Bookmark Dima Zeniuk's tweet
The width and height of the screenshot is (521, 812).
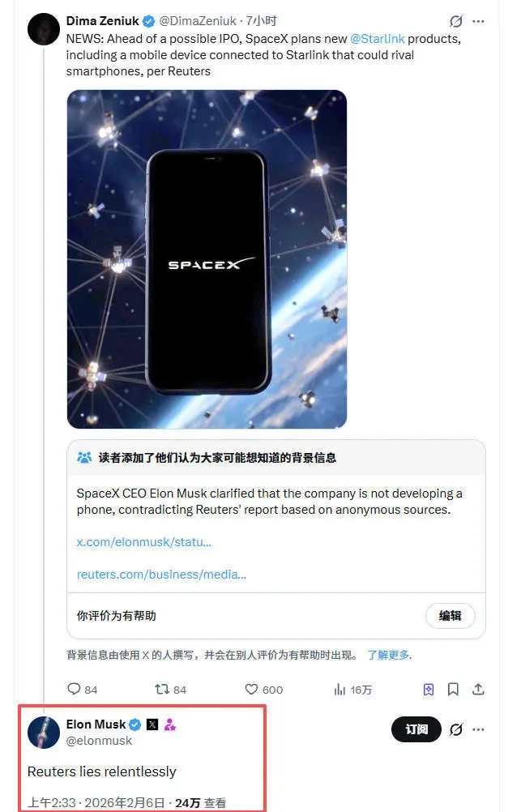coord(453,690)
